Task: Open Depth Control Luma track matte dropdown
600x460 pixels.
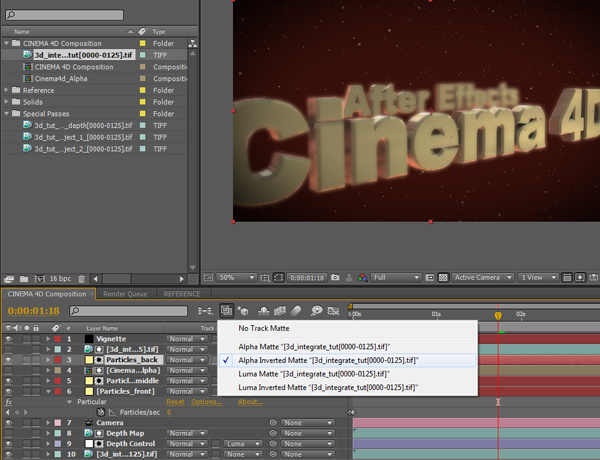Action: coord(243,444)
